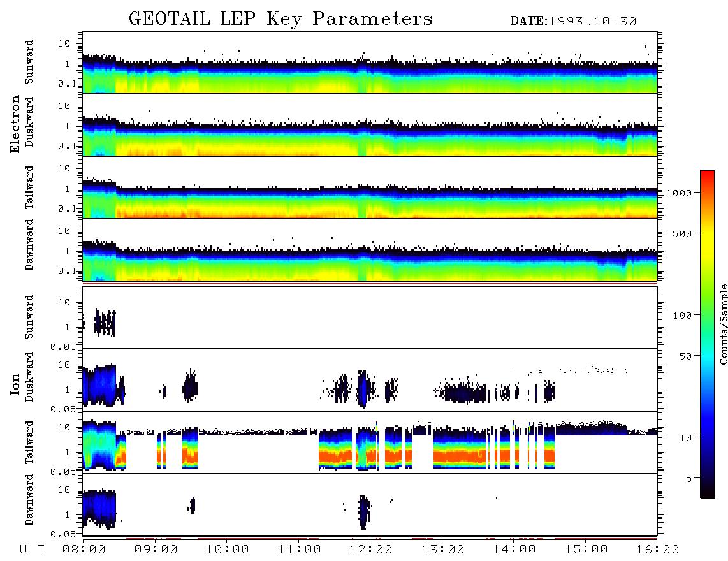Image resolution: width=728 pixels, height=561 pixels.
Task: Select the 5 color scale label
Action: (x=689, y=478)
